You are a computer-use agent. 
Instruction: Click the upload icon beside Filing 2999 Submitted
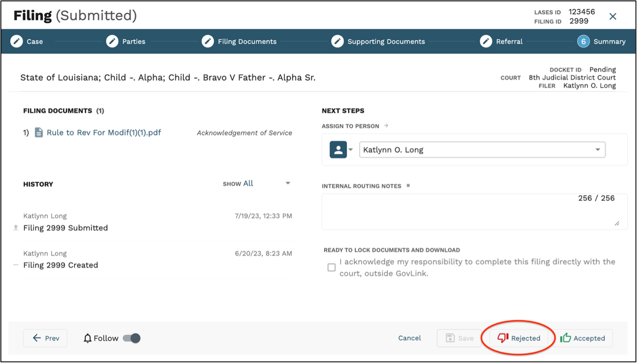(16, 227)
